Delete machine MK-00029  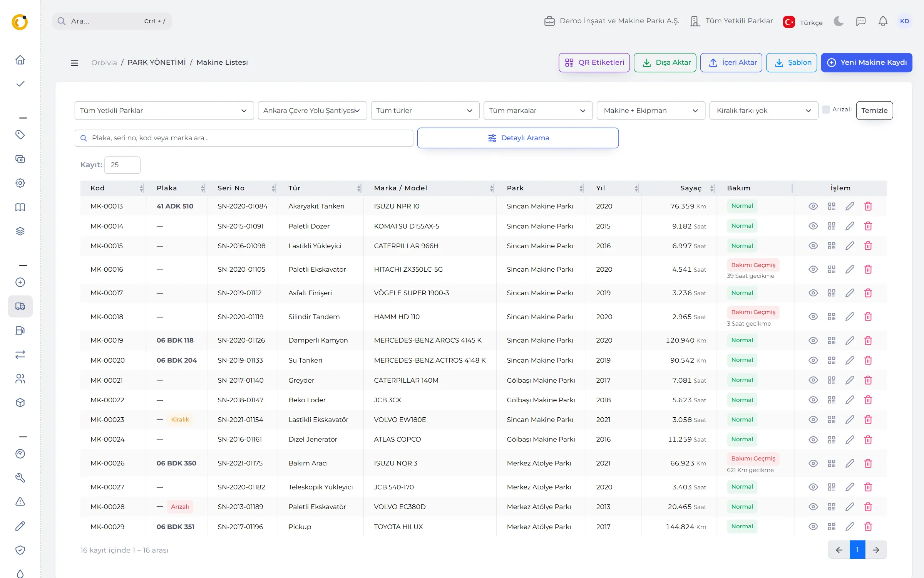pyautogui.click(x=868, y=526)
